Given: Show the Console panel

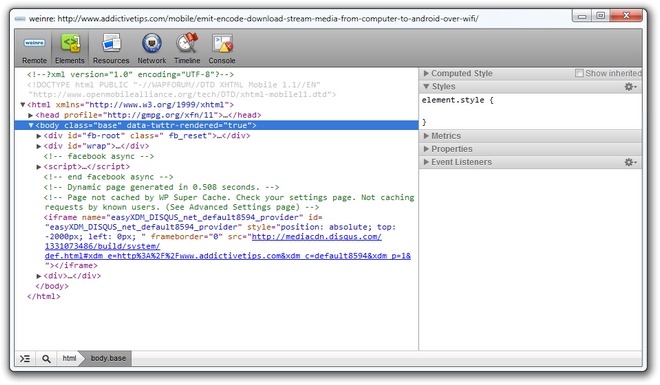Looking at the screenshot, I should tap(222, 49).
